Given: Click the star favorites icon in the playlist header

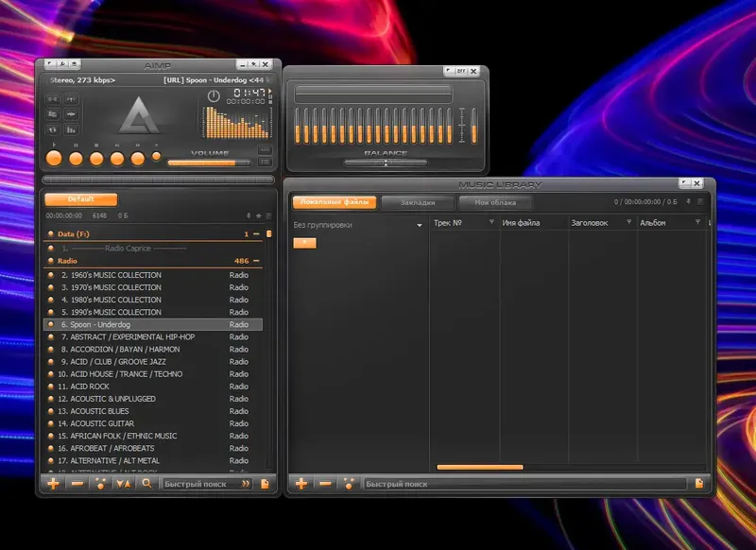Looking at the screenshot, I should (258, 215).
